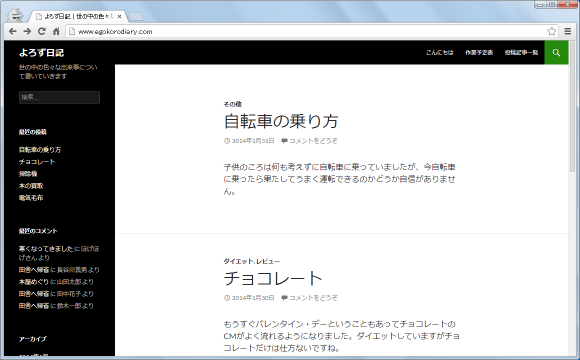Open the sidebar 掃除機 recent post link
The image size is (580, 360).
coord(28,174)
